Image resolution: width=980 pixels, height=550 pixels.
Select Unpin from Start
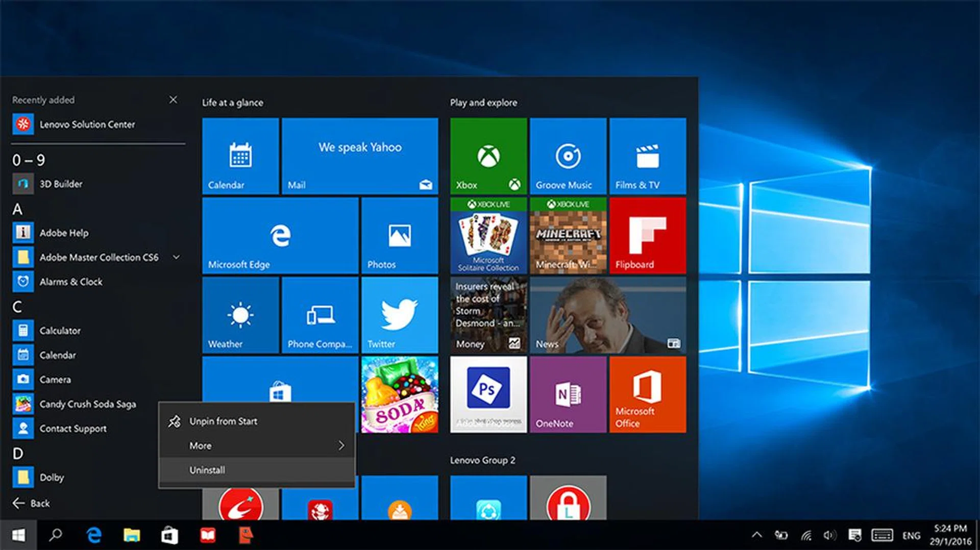point(223,421)
